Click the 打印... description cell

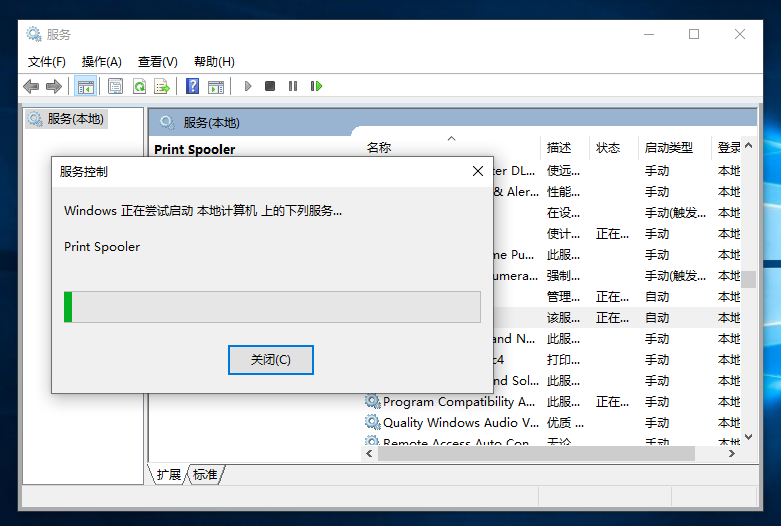pos(563,360)
